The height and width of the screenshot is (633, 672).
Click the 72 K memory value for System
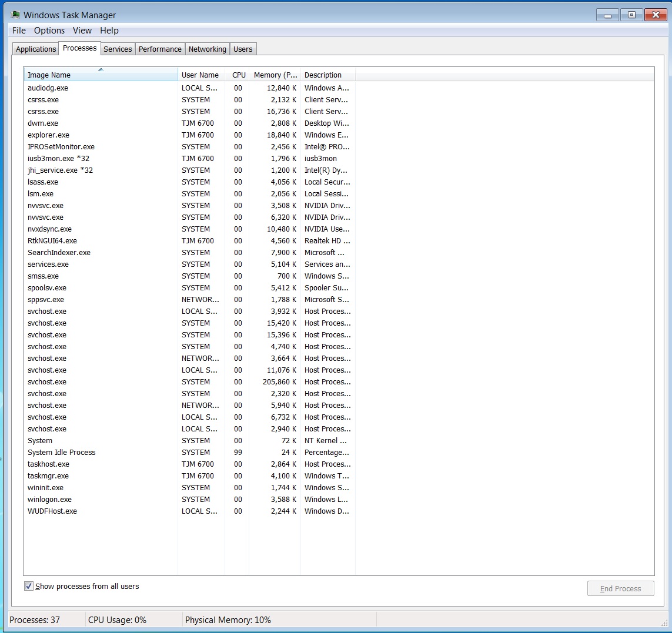pos(289,441)
